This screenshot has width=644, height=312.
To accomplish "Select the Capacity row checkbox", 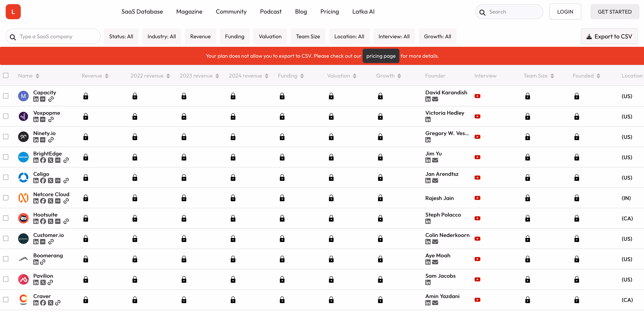I will coord(6,96).
